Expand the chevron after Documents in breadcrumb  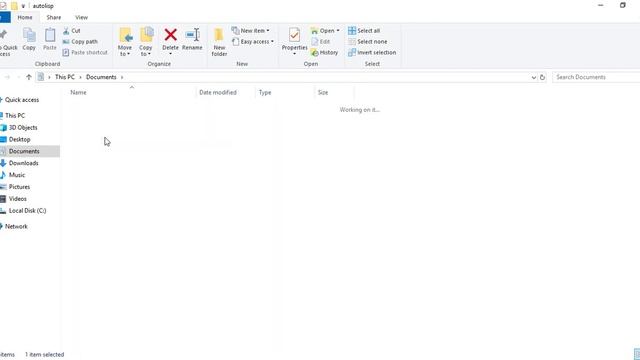coord(122,77)
